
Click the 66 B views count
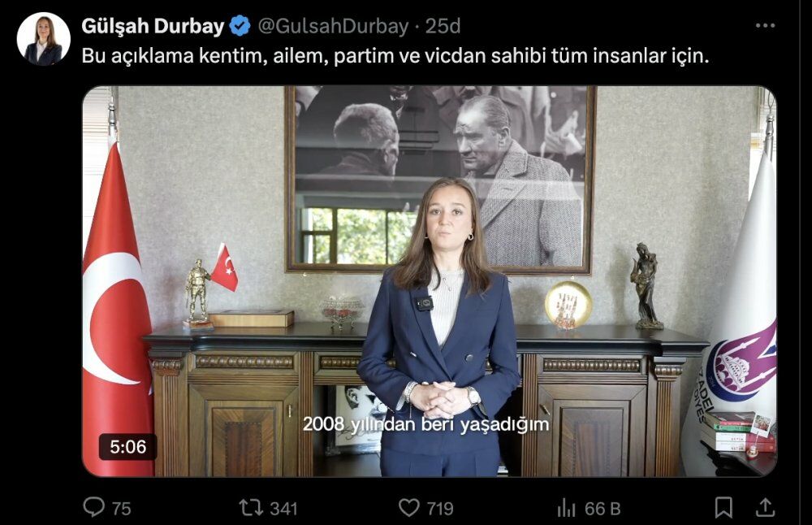(x=603, y=509)
